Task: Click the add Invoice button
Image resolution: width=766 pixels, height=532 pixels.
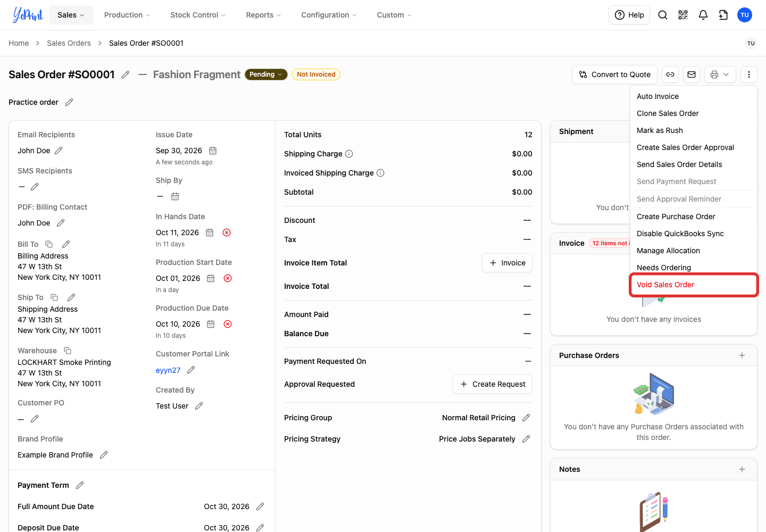Action: coord(507,263)
